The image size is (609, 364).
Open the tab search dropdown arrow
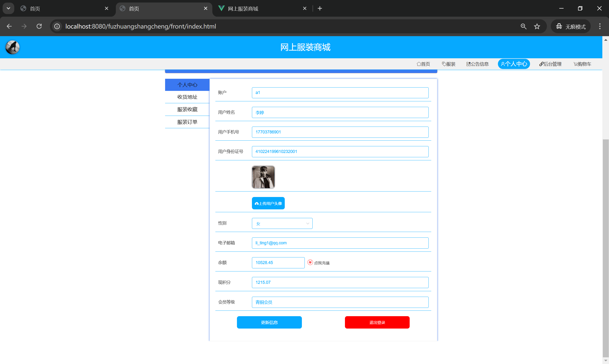(8, 8)
